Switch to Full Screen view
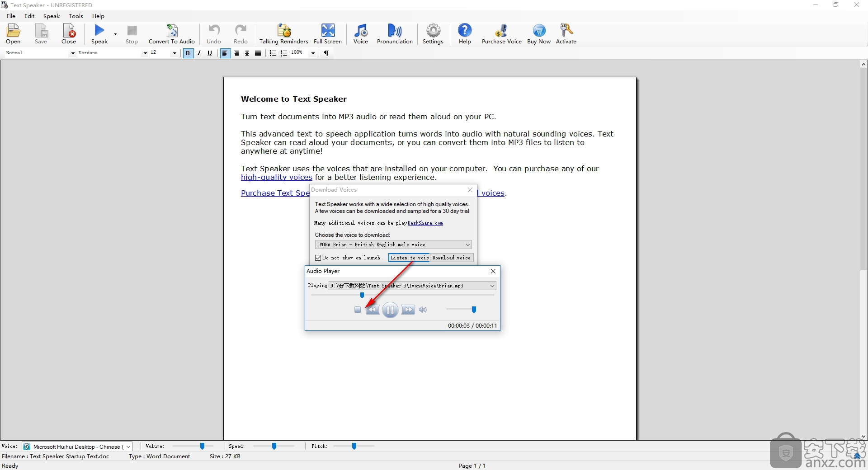Image resolution: width=868 pixels, height=470 pixels. point(328,34)
